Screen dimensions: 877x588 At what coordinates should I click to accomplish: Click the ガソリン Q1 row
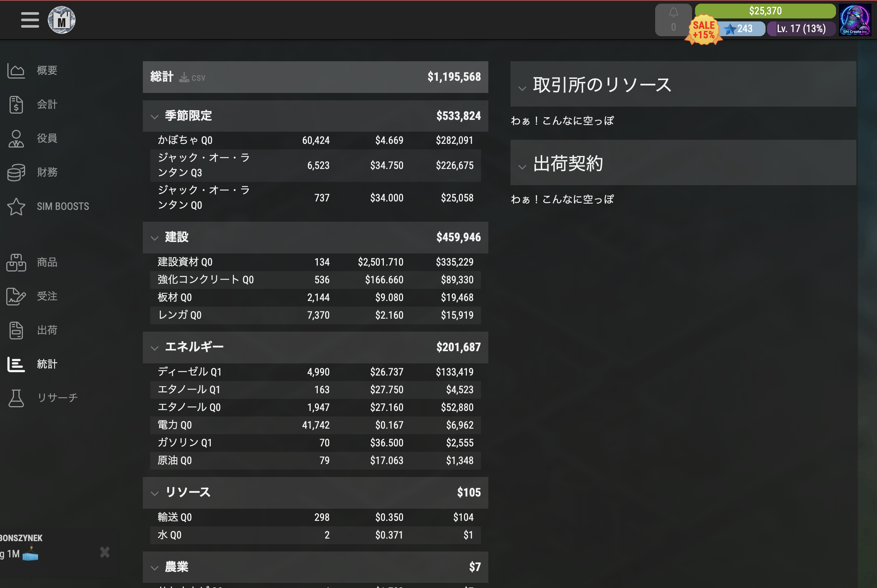(x=315, y=443)
